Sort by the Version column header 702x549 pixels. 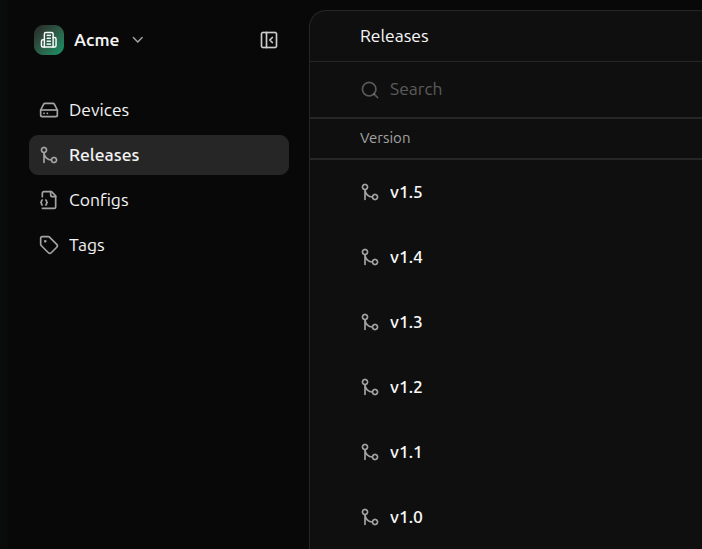[x=385, y=138]
